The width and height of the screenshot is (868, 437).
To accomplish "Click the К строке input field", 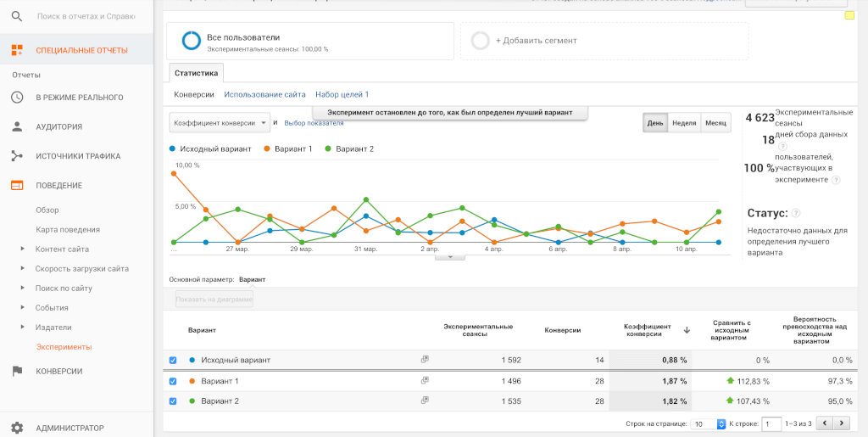I will pos(771,423).
